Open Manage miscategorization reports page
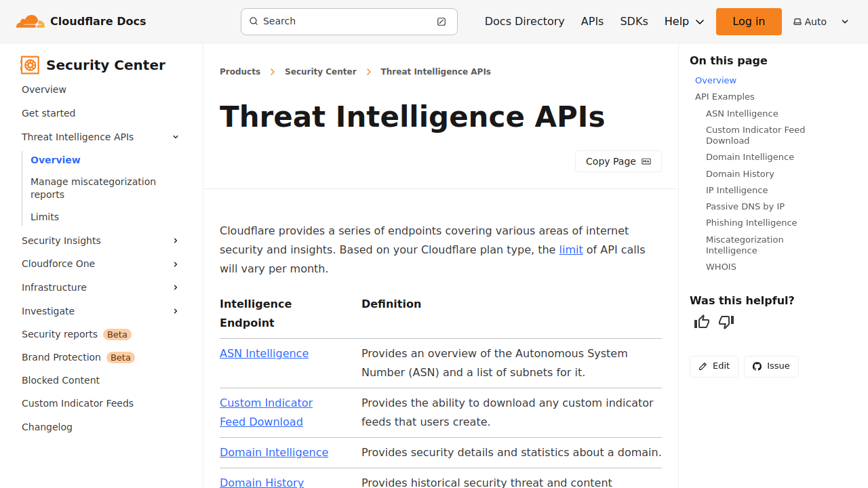The width and height of the screenshot is (868, 488). pyautogui.click(x=93, y=188)
